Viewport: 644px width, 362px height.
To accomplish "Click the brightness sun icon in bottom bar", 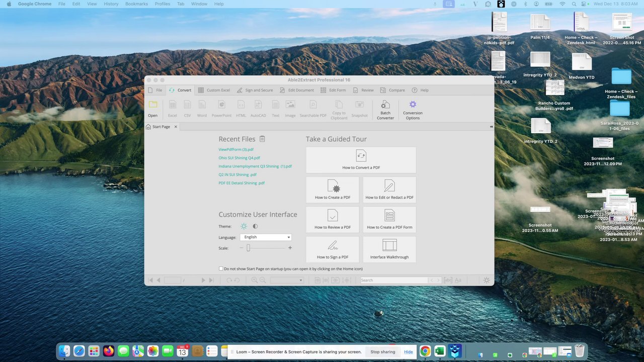I will 487,280.
